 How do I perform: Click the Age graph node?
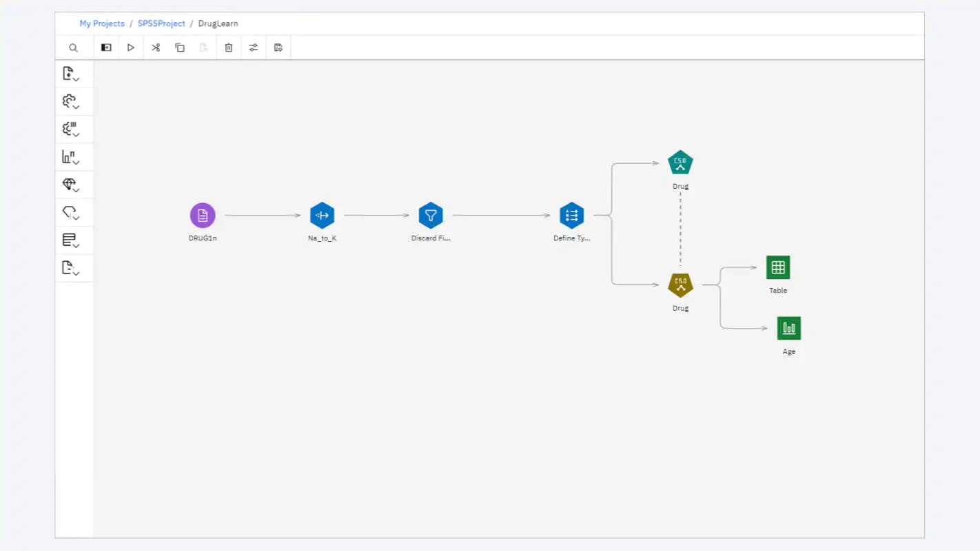(x=788, y=328)
